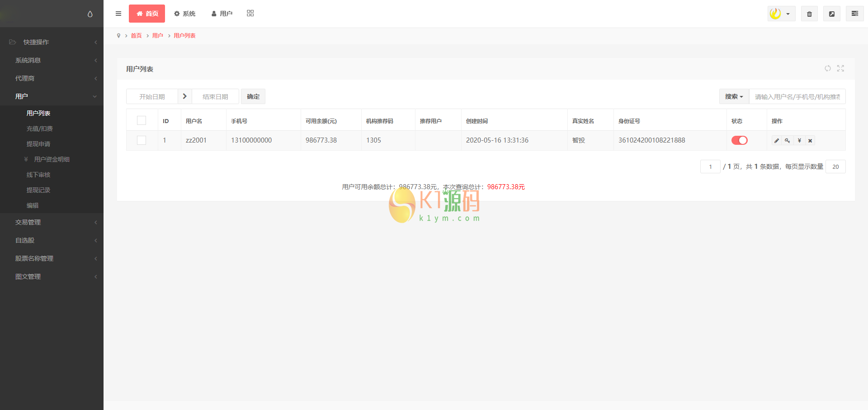Screen dimensions: 868x410
Task: Click the phone number 13100000000
Action: tap(251, 140)
